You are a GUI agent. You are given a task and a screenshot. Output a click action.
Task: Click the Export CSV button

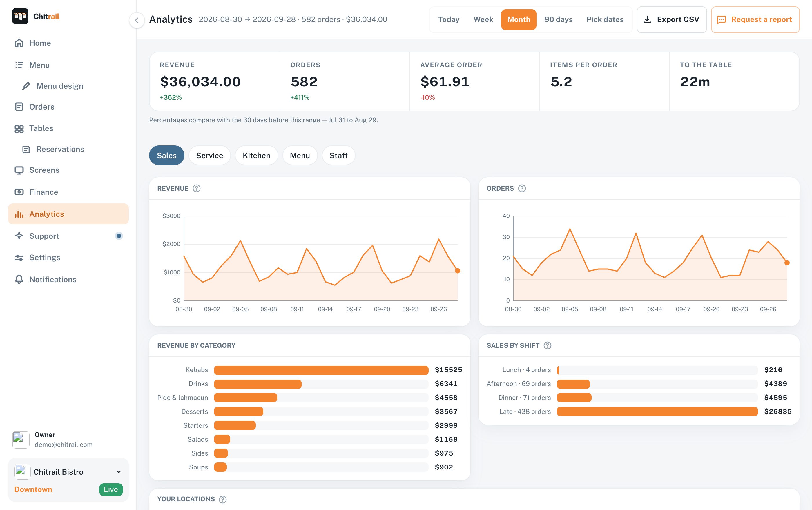click(672, 19)
